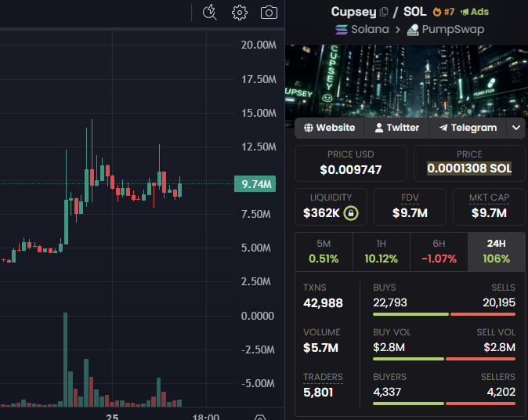Click the Ads megaphone label

click(x=474, y=12)
